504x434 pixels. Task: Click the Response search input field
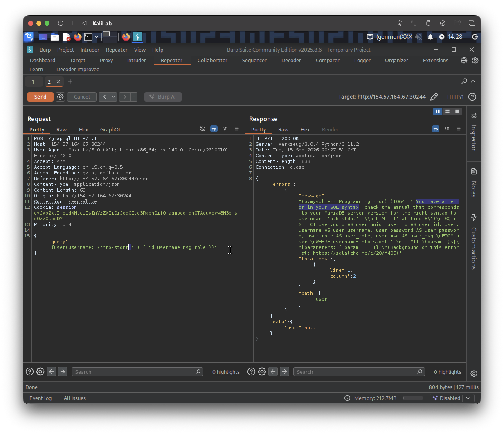pyautogui.click(x=359, y=372)
